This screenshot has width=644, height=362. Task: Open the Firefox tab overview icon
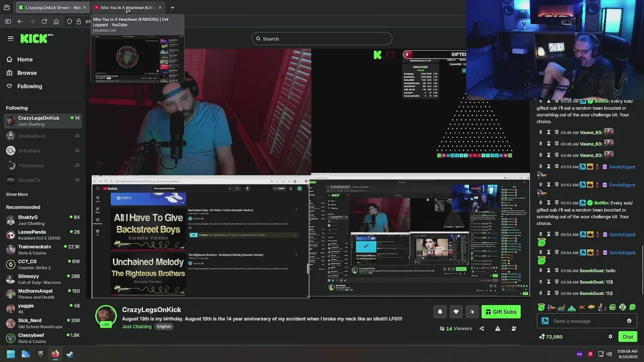(x=7, y=8)
